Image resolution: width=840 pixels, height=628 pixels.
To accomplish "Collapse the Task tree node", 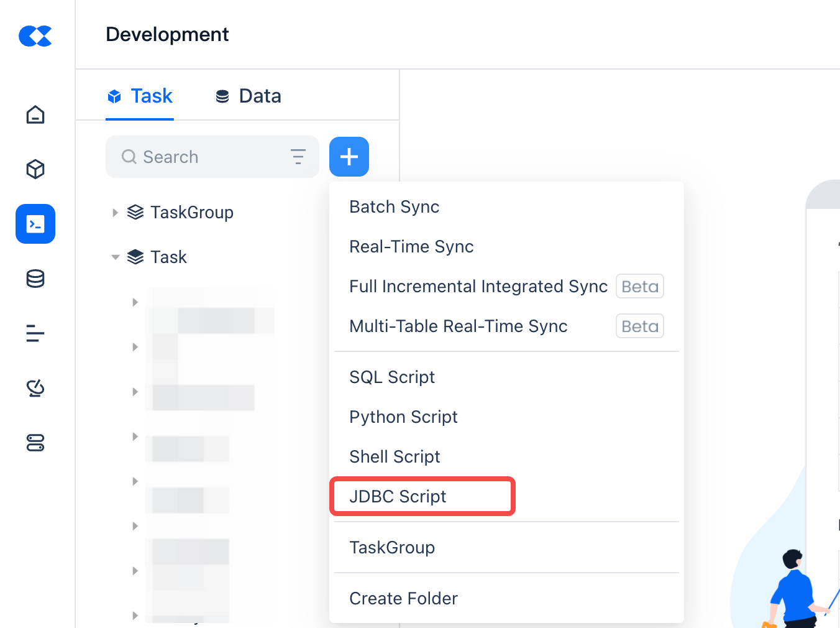I will (x=115, y=257).
